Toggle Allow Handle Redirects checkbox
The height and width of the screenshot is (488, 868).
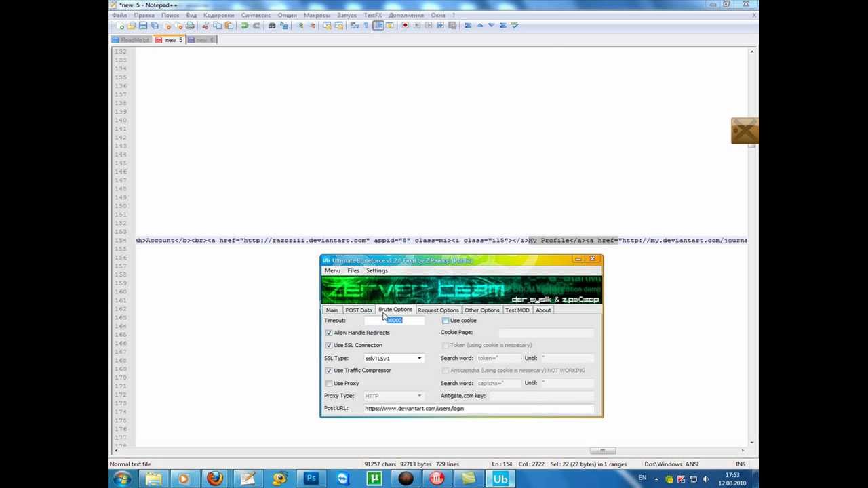[329, 333]
